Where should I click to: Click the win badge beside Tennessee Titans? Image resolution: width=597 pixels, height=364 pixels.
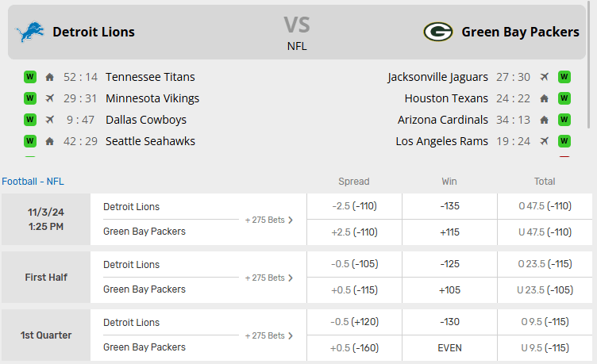click(30, 77)
